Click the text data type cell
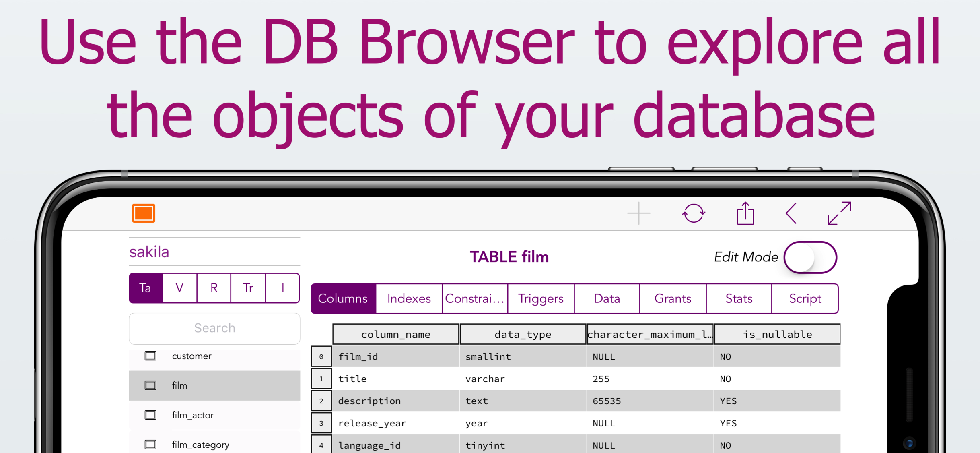 (523, 401)
